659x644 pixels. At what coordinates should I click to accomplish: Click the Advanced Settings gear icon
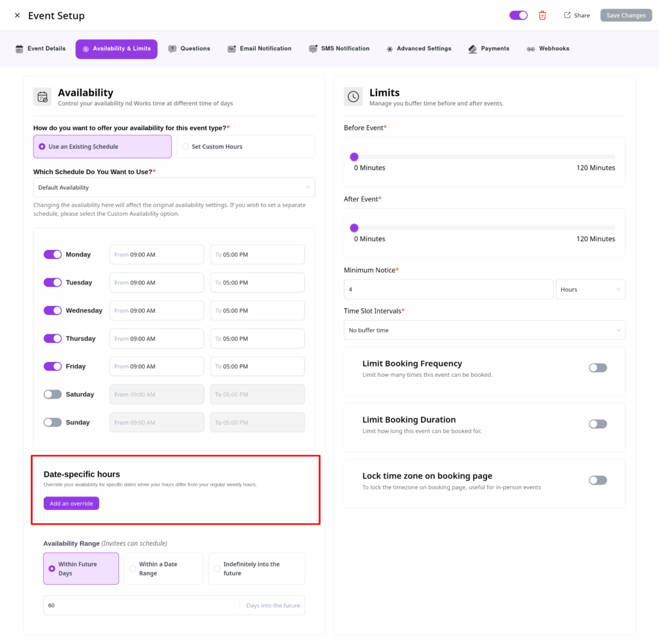(x=390, y=49)
